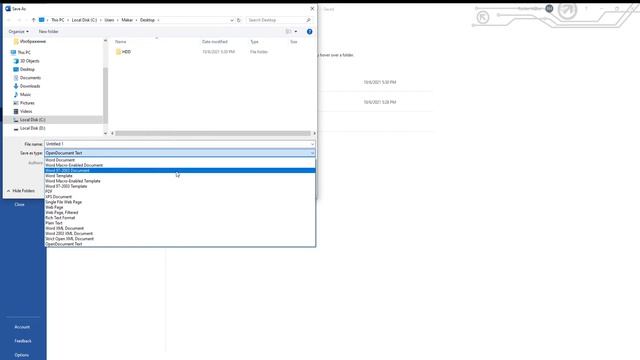The image size is (640, 360).
Task: Jump to Local Disk (C:) in the breadcrumb
Action: coord(84,20)
